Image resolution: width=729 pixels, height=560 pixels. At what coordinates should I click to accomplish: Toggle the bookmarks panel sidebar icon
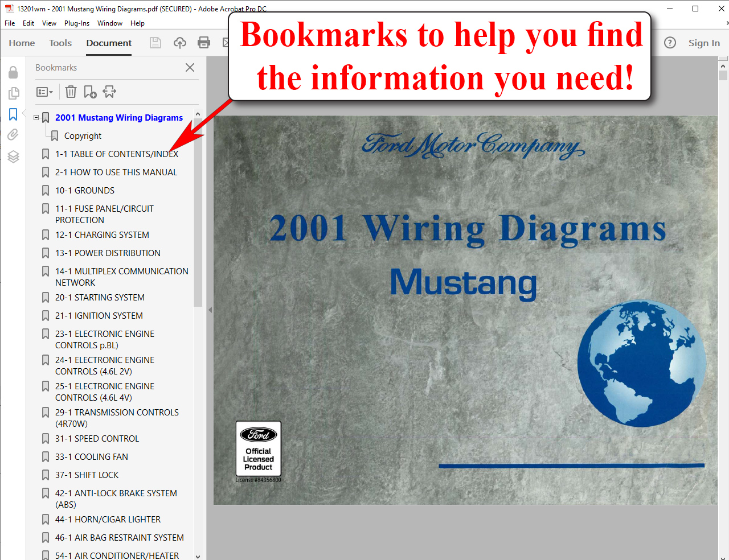pos(13,114)
